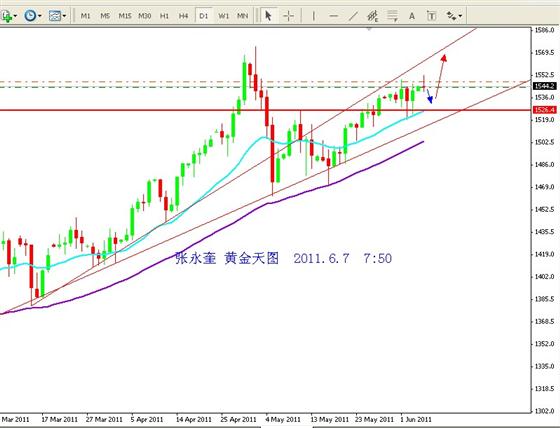Switch to the MN monthly timeframe
Viewport: 560px width, 428px height.
click(242, 16)
